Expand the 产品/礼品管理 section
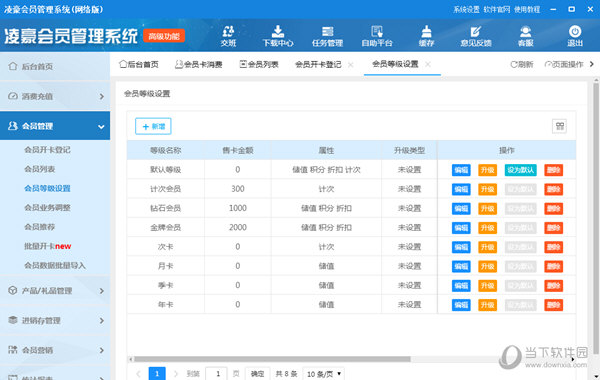Viewport: 600px width, 380px height. (55, 290)
